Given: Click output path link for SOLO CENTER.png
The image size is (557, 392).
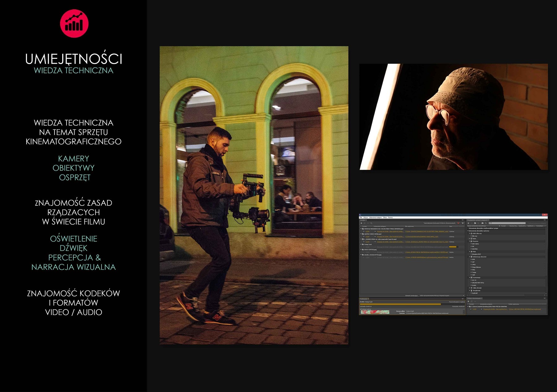Looking at the screenshot, I should [x=426, y=252].
